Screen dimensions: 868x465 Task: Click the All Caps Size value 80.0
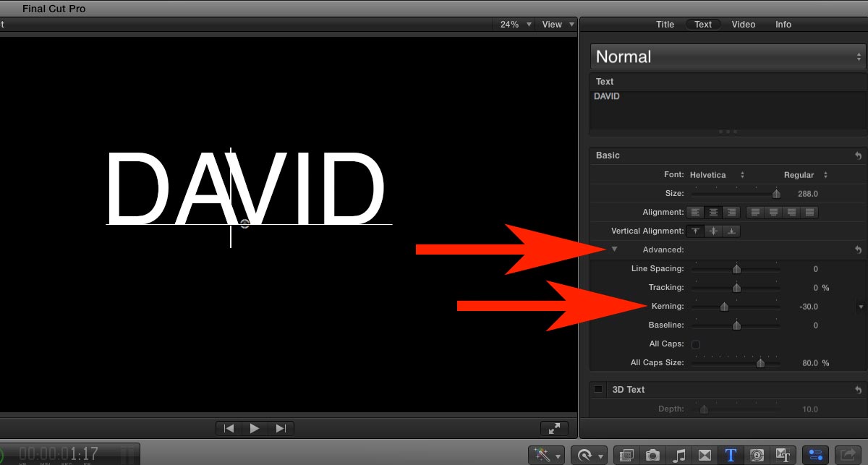pyautogui.click(x=810, y=363)
